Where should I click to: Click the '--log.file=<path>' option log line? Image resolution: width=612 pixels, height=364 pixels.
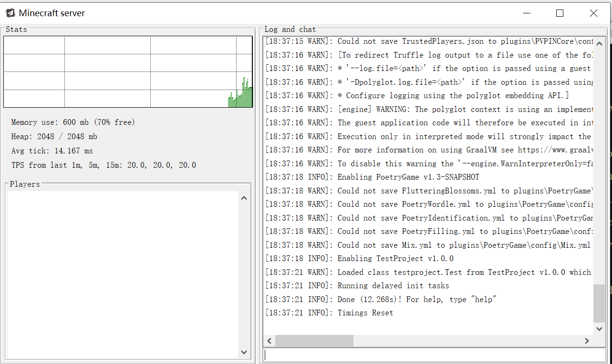(x=428, y=68)
